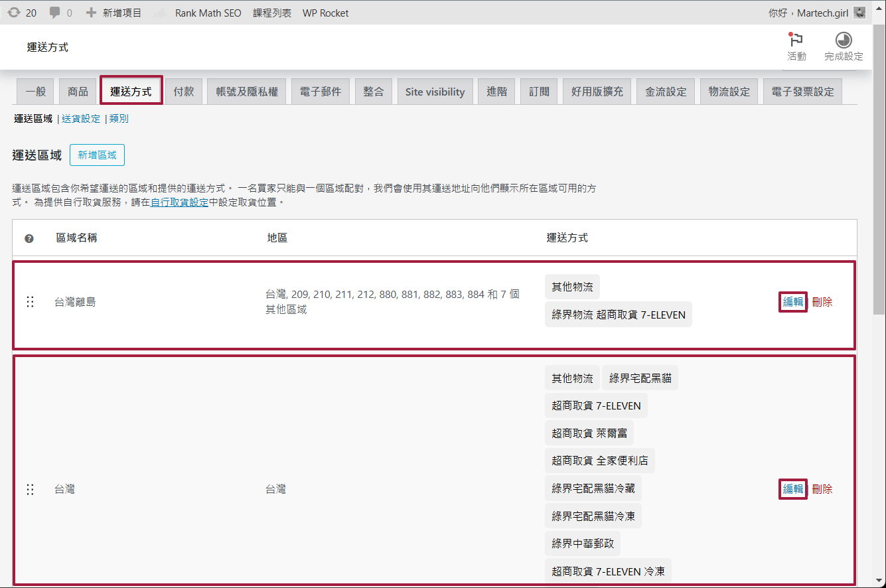Click the updates icon showing 20

(15, 12)
